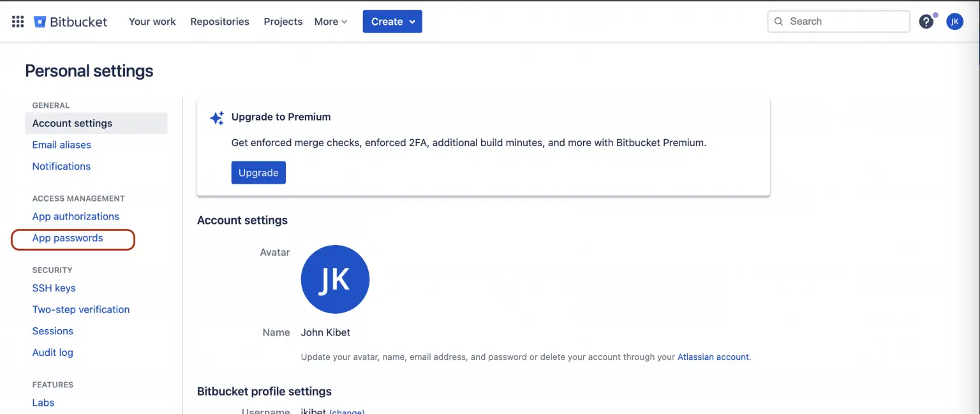Open the More navigation dropdown
The width and height of the screenshot is (980, 414).
coord(330,21)
